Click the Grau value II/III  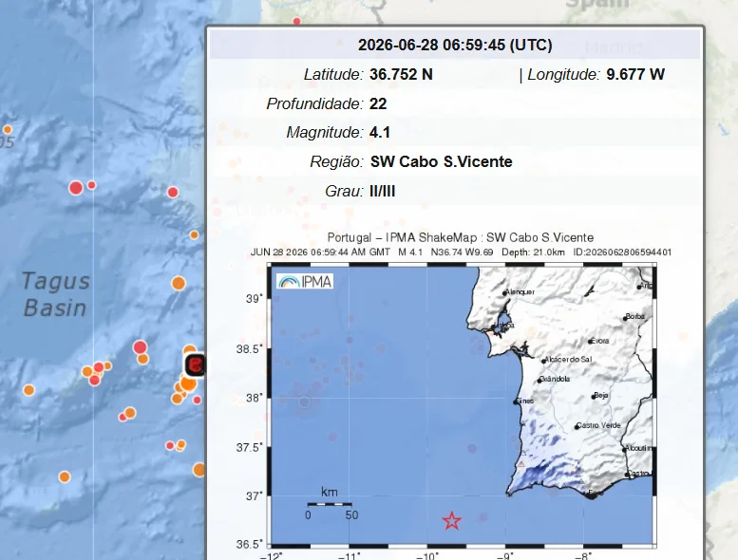click(382, 192)
